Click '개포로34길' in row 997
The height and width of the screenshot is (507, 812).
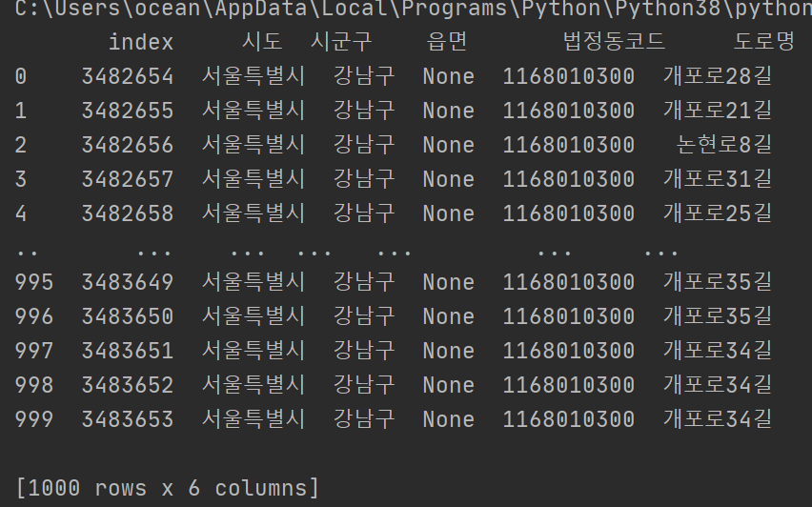(718, 351)
